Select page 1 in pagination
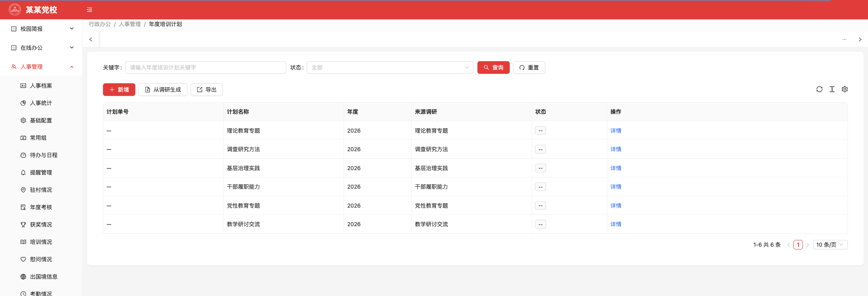Screen dimensions: 868x296 coord(798,245)
